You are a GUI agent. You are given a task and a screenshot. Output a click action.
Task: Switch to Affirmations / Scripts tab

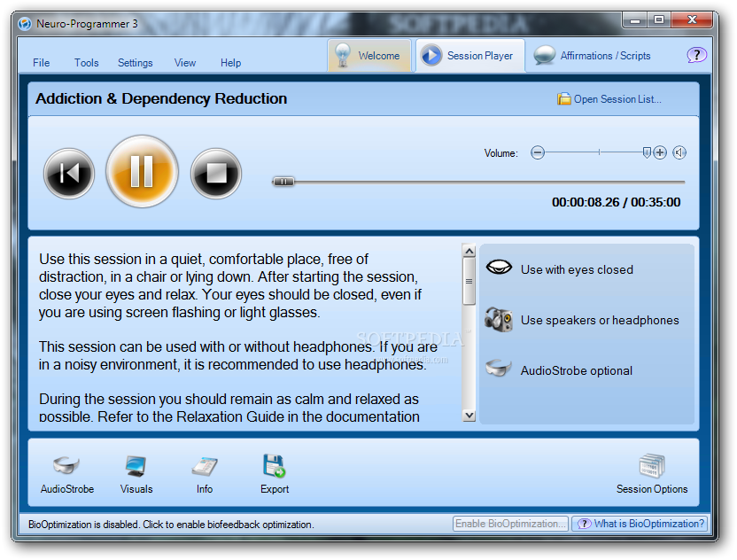point(593,56)
